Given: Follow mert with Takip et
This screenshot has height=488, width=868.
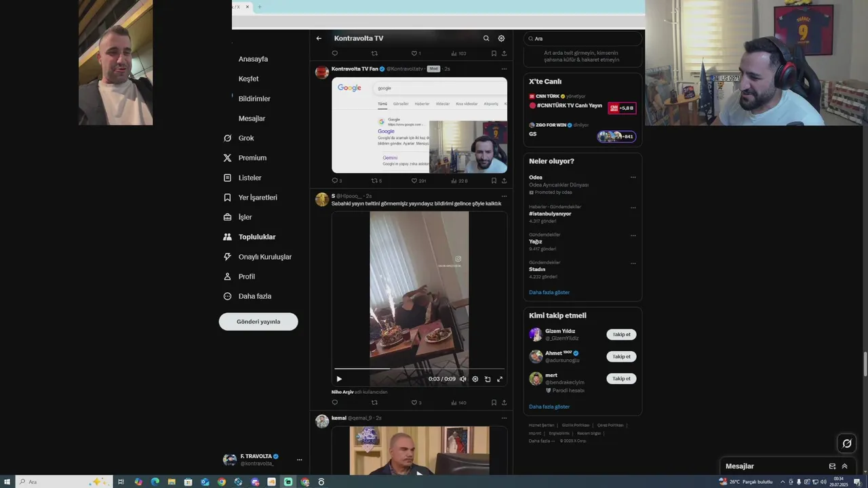Looking at the screenshot, I should click(621, 379).
